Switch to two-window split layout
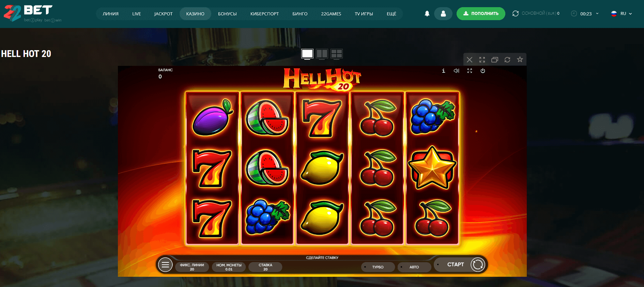Viewport: 644px width, 287px height. 322,54
